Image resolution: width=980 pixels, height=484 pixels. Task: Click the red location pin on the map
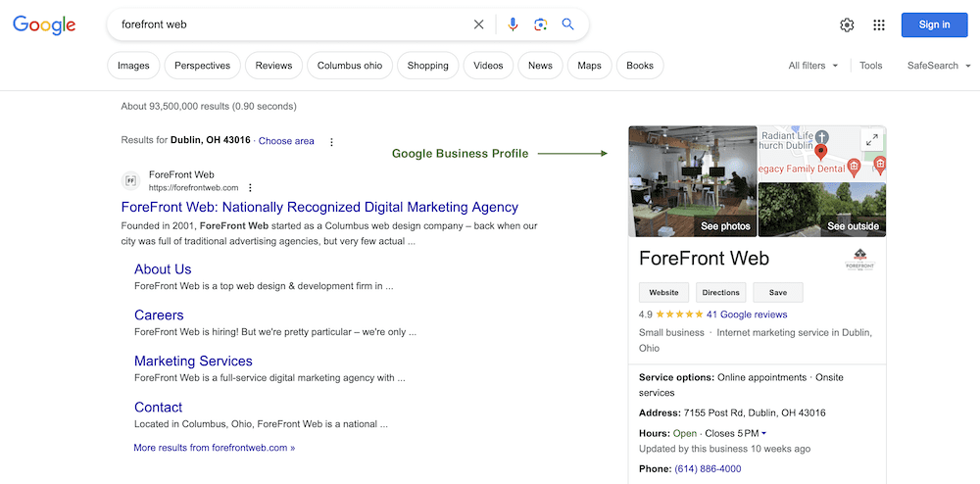tap(821, 152)
